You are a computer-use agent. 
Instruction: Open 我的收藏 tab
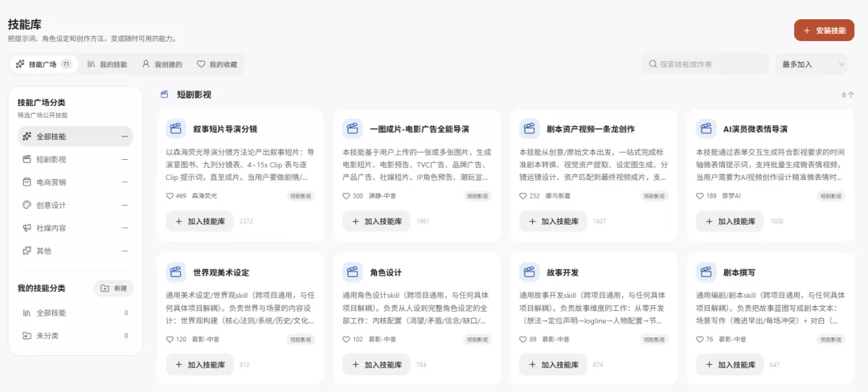click(x=217, y=64)
